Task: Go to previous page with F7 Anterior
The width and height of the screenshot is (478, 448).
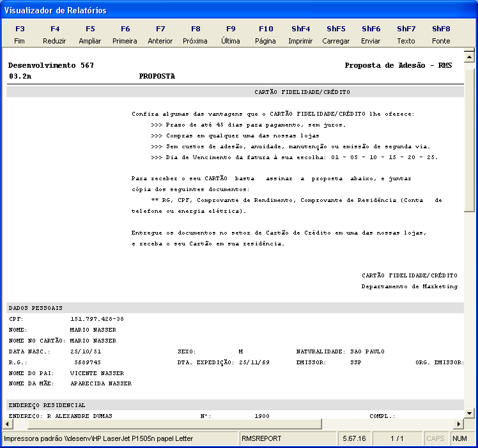Action: click(x=160, y=35)
